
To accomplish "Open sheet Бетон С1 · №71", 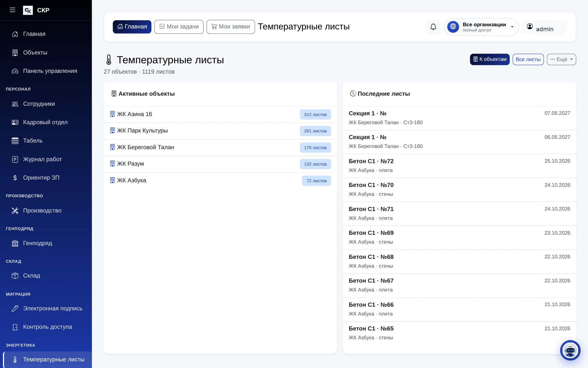I will click(459, 214).
